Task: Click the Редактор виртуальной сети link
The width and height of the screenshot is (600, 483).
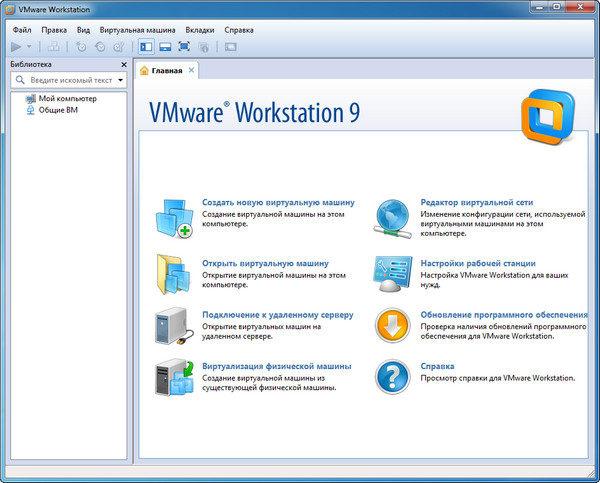Action: pos(477,202)
